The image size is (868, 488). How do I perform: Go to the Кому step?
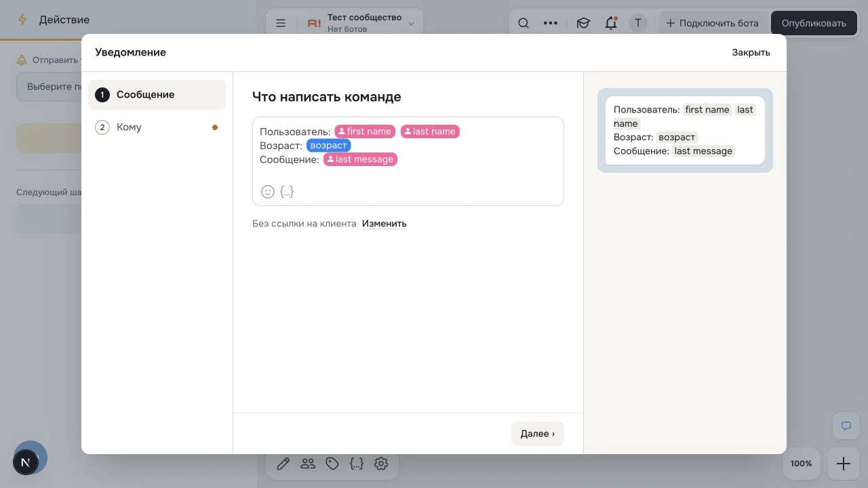coord(157,127)
